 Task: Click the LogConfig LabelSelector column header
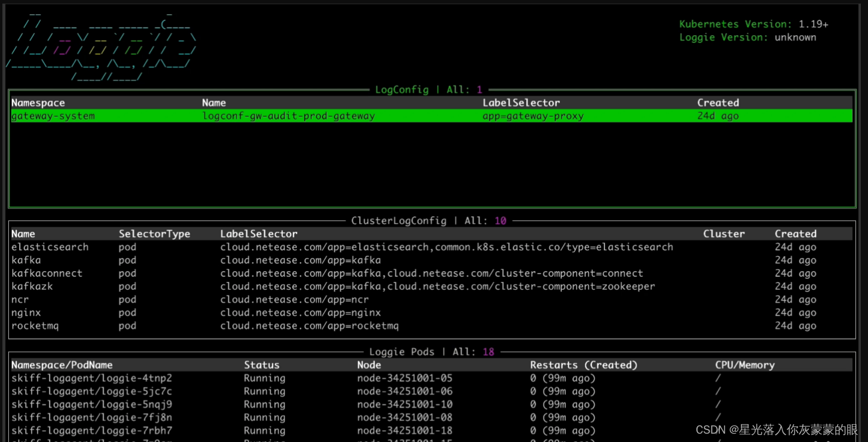[521, 103]
